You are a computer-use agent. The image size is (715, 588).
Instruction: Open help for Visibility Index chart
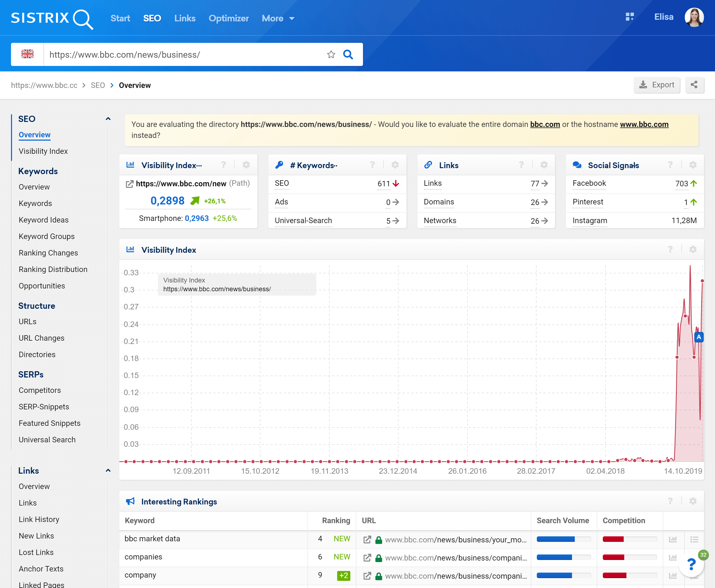click(670, 249)
